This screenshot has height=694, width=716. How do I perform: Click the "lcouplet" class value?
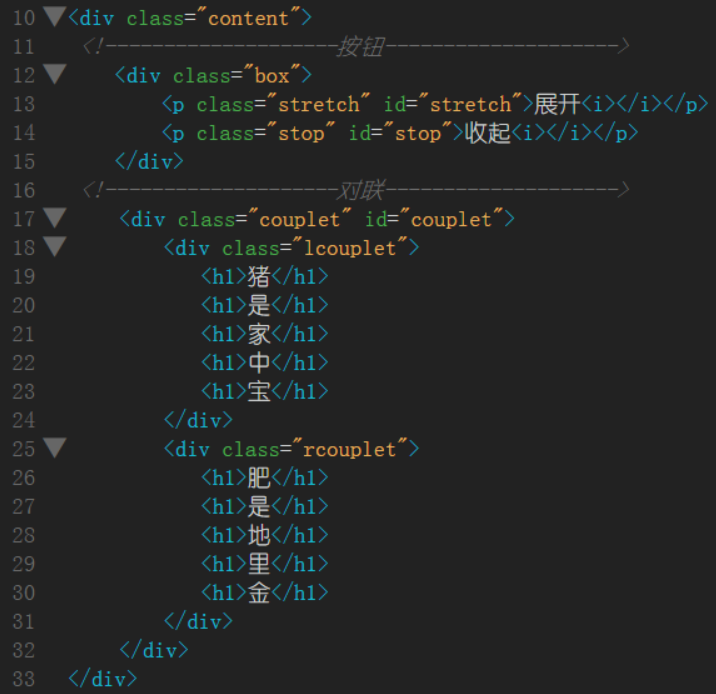(x=350, y=248)
